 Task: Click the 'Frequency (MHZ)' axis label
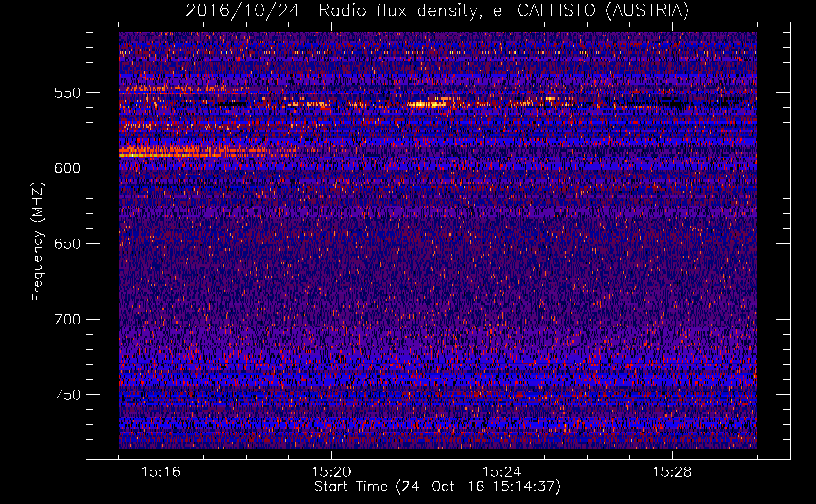coord(38,242)
